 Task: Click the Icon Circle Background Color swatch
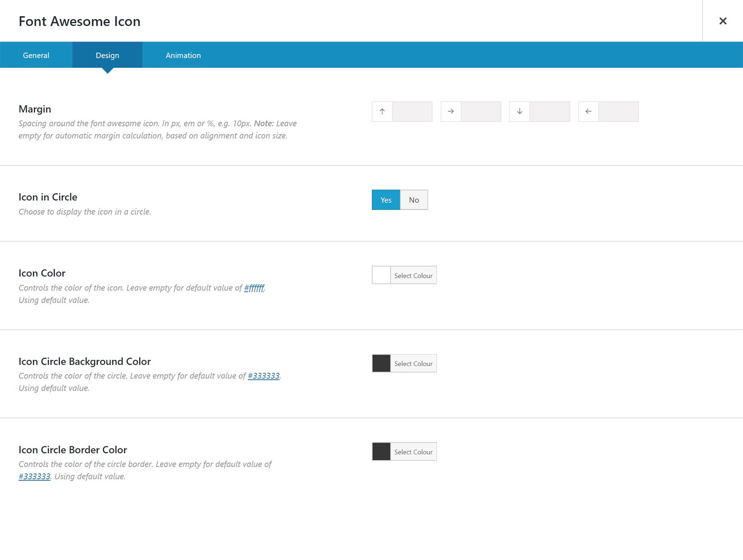(x=381, y=363)
